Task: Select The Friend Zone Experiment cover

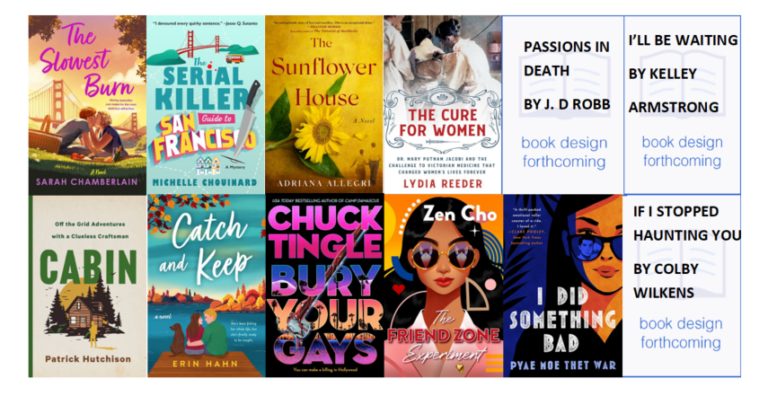Action: click(x=443, y=286)
